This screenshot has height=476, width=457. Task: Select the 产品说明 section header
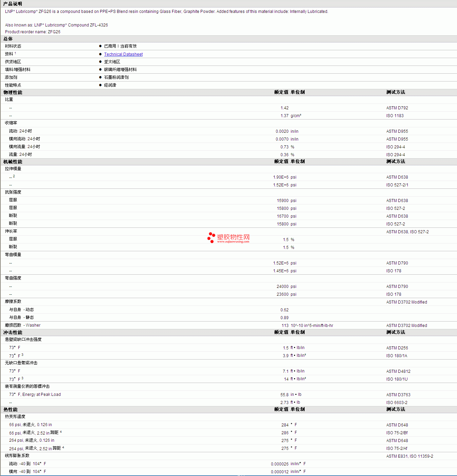pos(13,4)
